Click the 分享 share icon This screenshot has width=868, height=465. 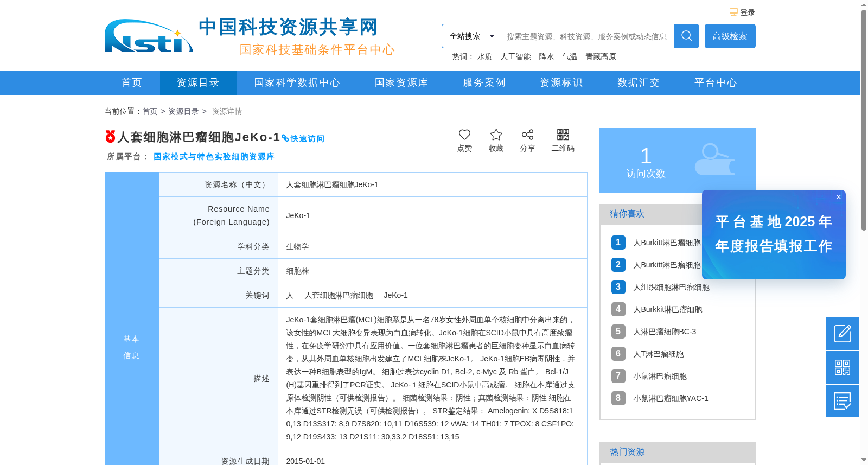tap(527, 135)
